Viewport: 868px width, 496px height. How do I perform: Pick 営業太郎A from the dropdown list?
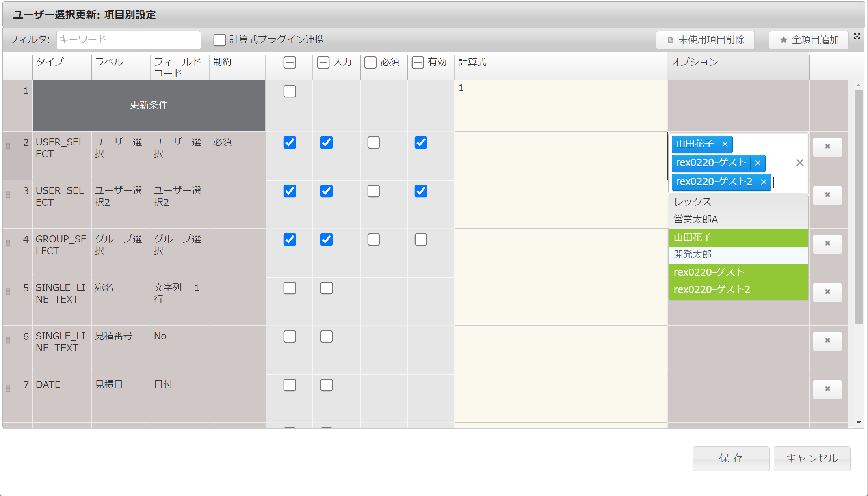point(695,220)
